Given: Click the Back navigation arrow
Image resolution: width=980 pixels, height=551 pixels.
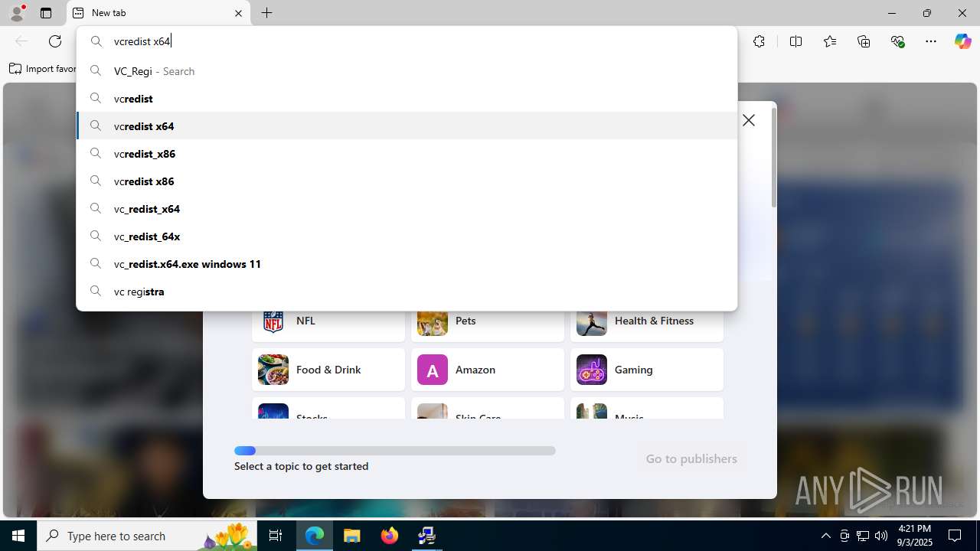Looking at the screenshot, I should [x=21, y=41].
